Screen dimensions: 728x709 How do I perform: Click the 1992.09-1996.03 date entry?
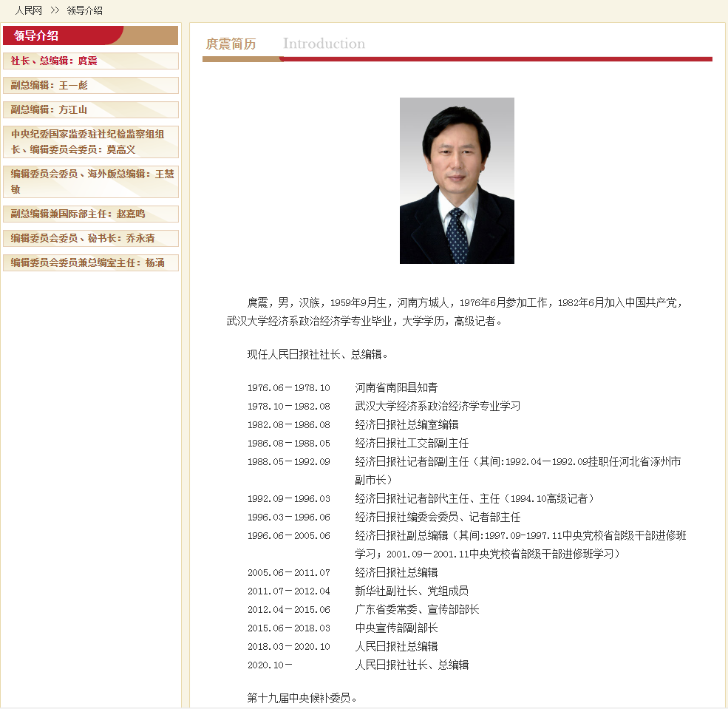click(289, 499)
